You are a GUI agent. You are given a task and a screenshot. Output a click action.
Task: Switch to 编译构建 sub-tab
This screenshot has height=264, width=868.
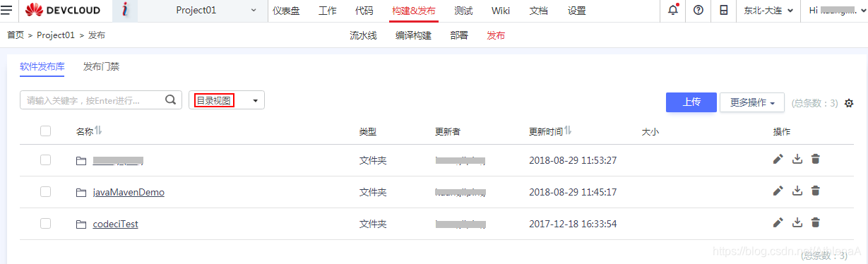[x=414, y=35]
